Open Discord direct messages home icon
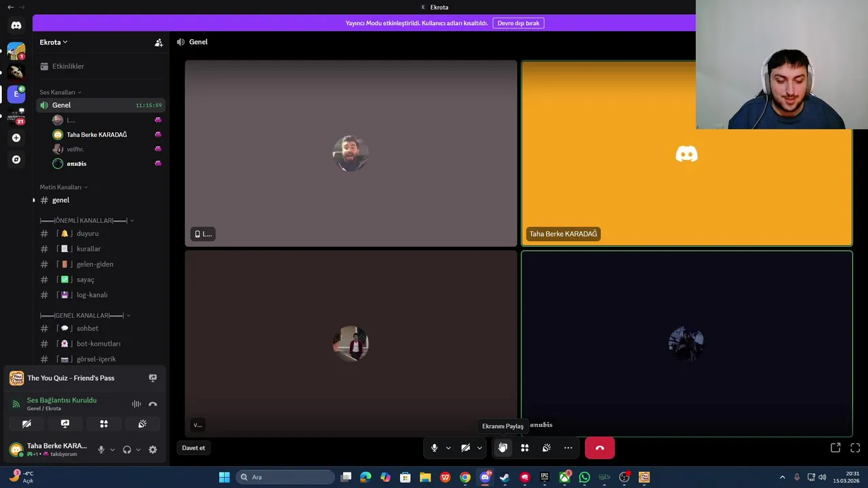 click(x=16, y=25)
